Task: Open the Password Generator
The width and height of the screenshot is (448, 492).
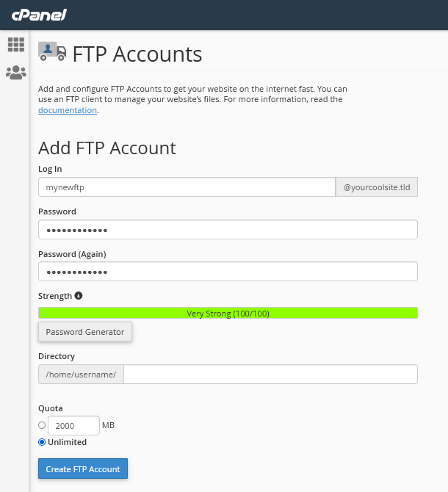Action: coord(85,332)
